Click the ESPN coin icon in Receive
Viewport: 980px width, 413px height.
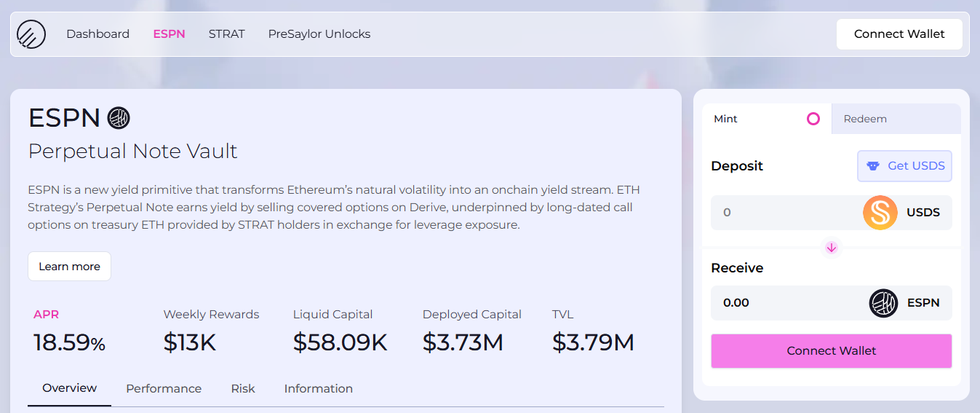click(883, 303)
